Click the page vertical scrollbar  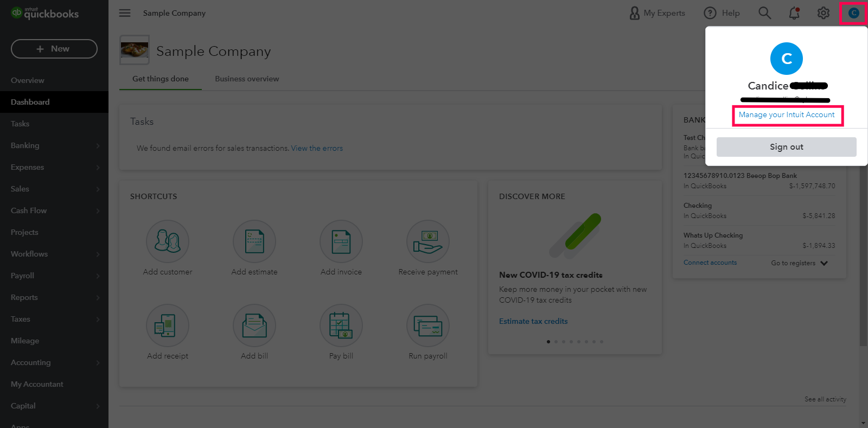coord(863,255)
